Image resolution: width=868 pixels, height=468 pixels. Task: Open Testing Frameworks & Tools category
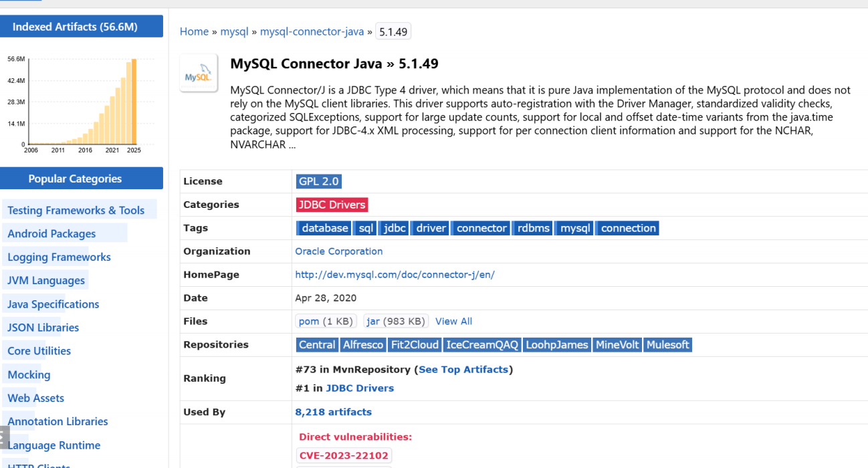(x=76, y=210)
